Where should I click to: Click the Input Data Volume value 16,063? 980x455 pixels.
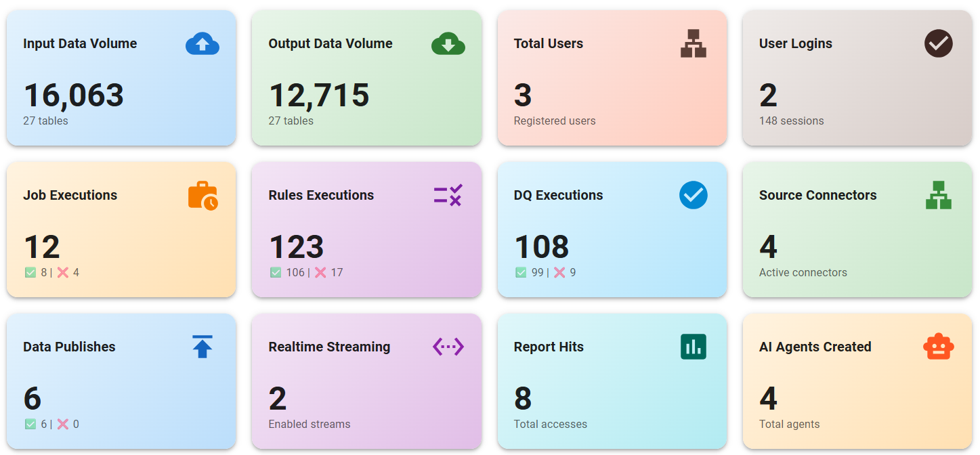tap(74, 95)
